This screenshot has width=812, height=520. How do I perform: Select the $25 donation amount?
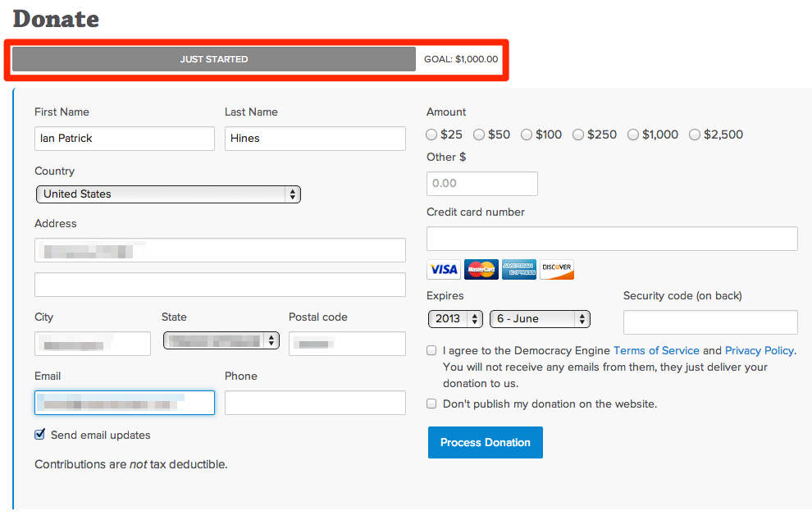coord(431,135)
